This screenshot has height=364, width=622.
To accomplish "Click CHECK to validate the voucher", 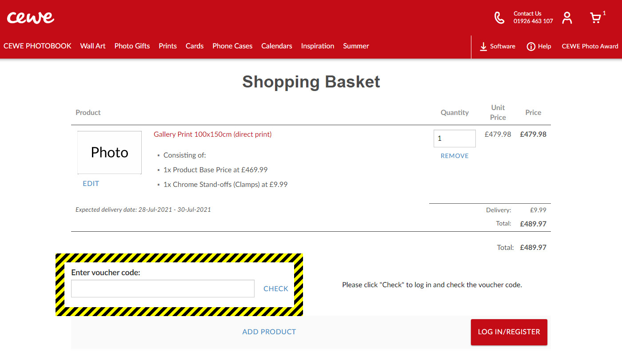I will click(x=276, y=289).
